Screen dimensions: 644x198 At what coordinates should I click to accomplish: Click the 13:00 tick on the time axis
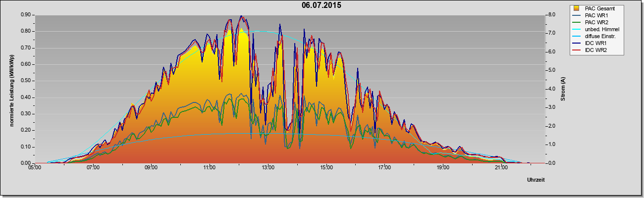point(268,168)
